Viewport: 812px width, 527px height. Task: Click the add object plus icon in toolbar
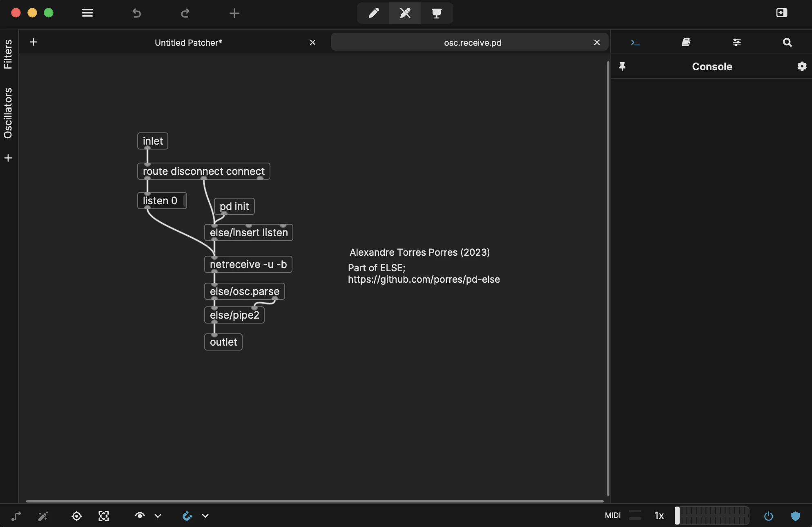pyautogui.click(x=234, y=13)
